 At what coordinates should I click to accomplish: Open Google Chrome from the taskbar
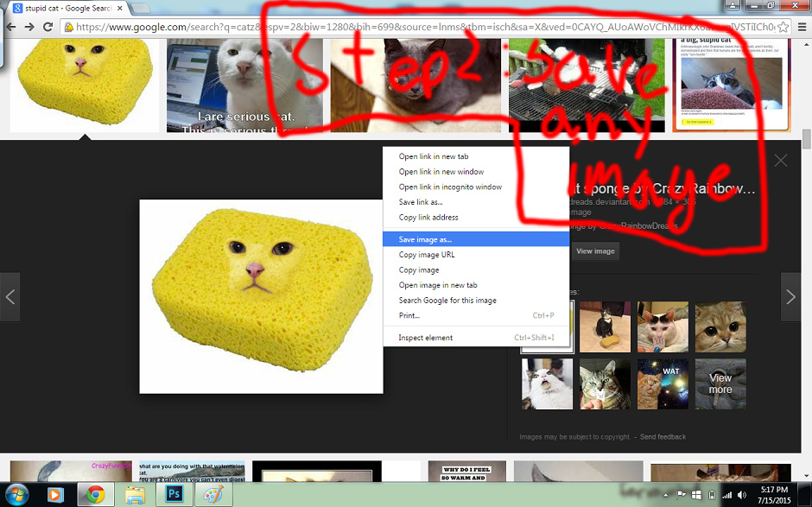pos(94,495)
